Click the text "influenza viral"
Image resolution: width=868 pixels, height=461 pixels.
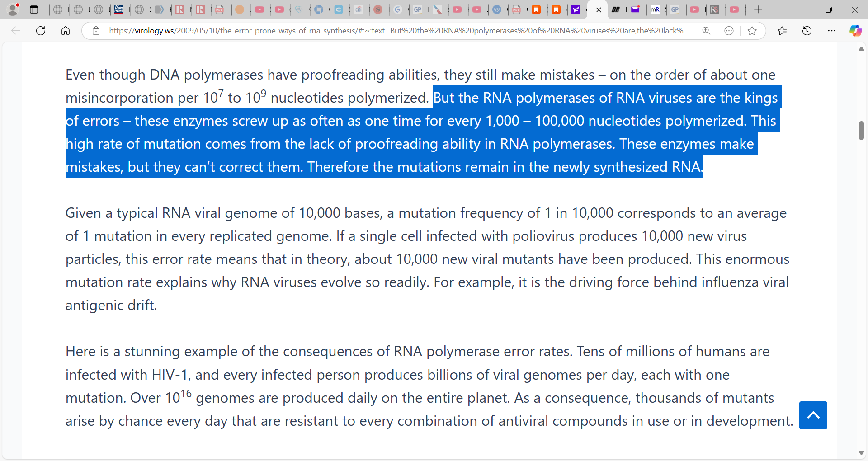[745, 282]
